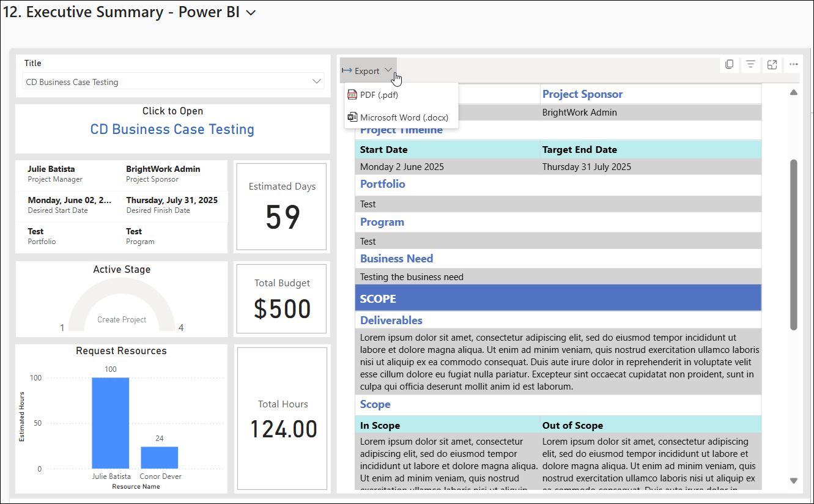Click the Lorem ipsum text under Out of Scope
814x504 pixels.
point(649,462)
